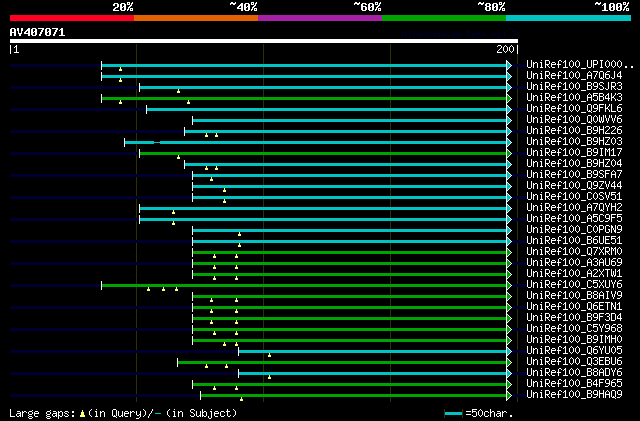The height and width of the screenshot is (421, 640).
Task: Click the gap marker under Q6YU05 bar
Action: [x=269, y=355]
